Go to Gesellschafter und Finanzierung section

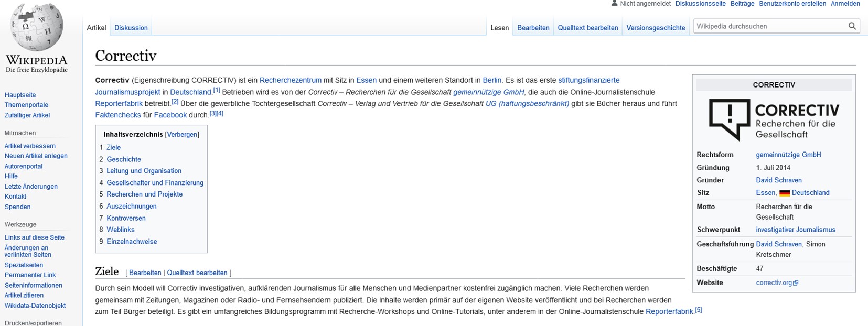pos(155,183)
